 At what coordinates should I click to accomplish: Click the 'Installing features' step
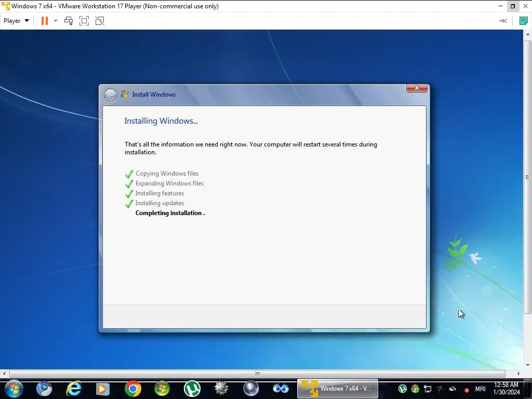159,193
